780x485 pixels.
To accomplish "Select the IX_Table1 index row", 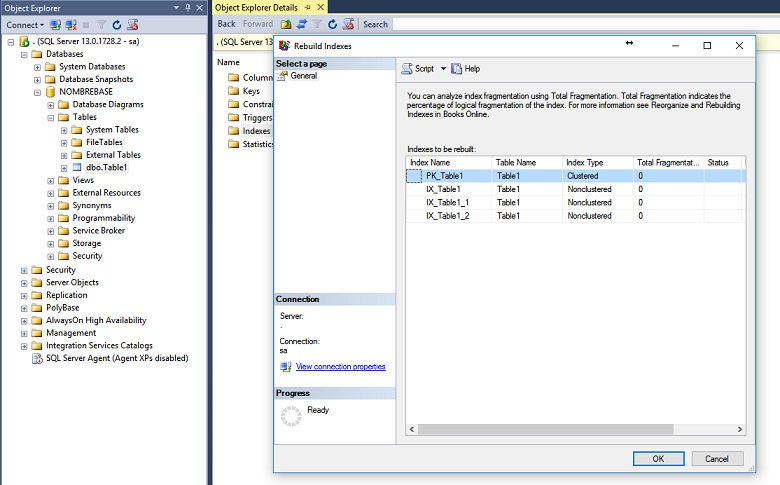I will pyautogui.click(x=576, y=189).
